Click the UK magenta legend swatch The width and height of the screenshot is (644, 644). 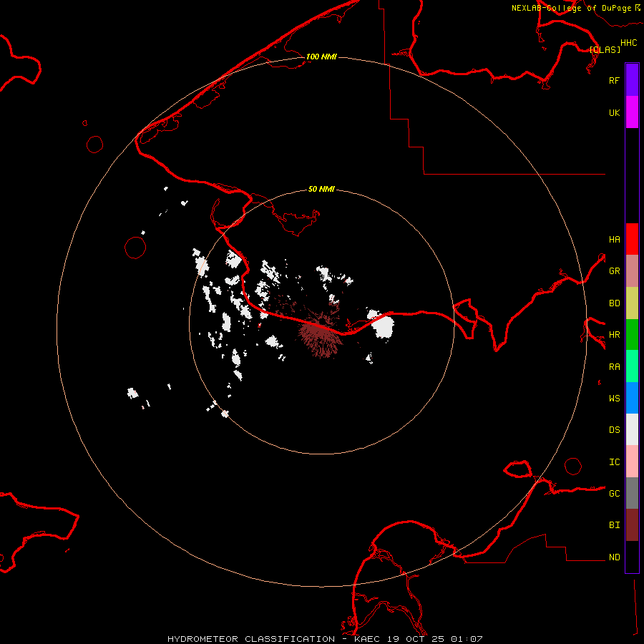(632, 112)
